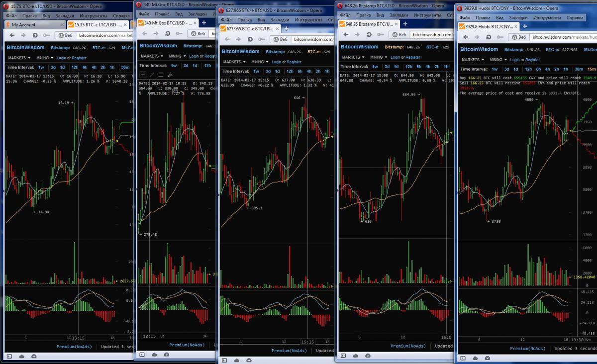Expand MARKETS dropdown in BTC-e LTC/USD window
This screenshot has width=597, height=364.
[19, 58]
